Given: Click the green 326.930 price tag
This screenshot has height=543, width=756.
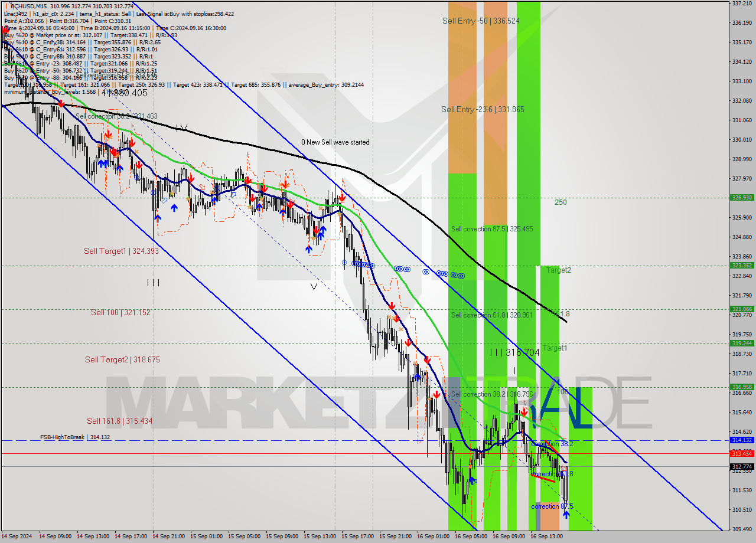Looking at the screenshot, I should coord(742,198).
